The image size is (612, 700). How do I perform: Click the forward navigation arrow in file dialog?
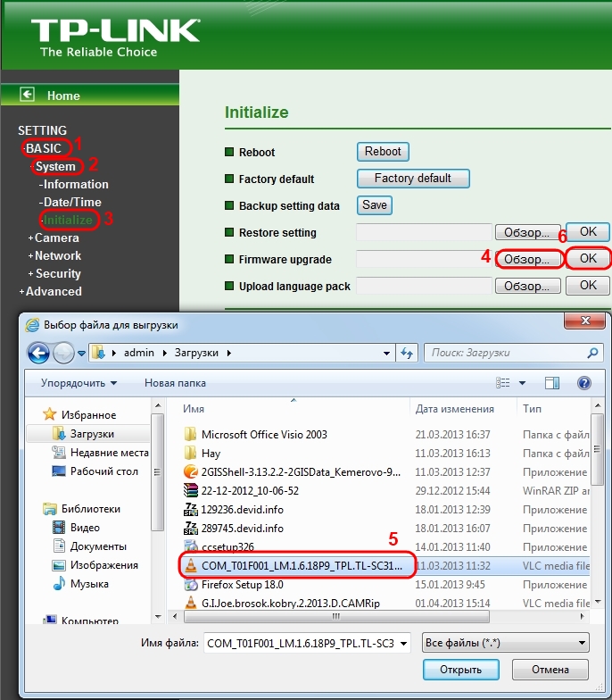[x=63, y=354]
